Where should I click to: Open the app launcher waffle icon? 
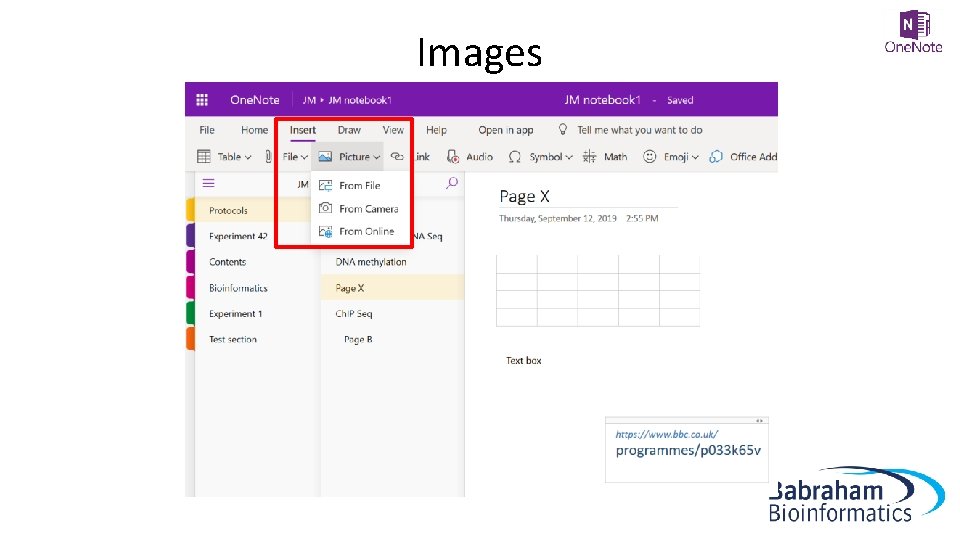(x=202, y=100)
